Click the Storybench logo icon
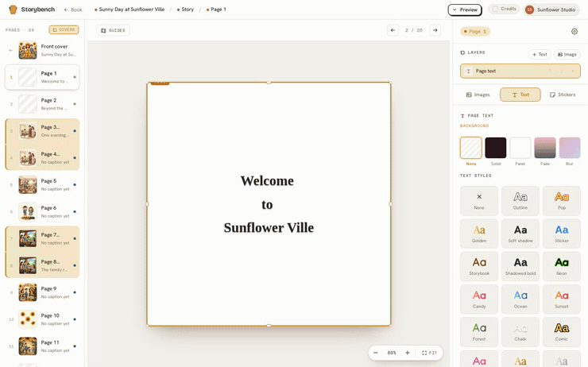Image resolution: width=588 pixels, height=367 pixels. pos(14,10)
